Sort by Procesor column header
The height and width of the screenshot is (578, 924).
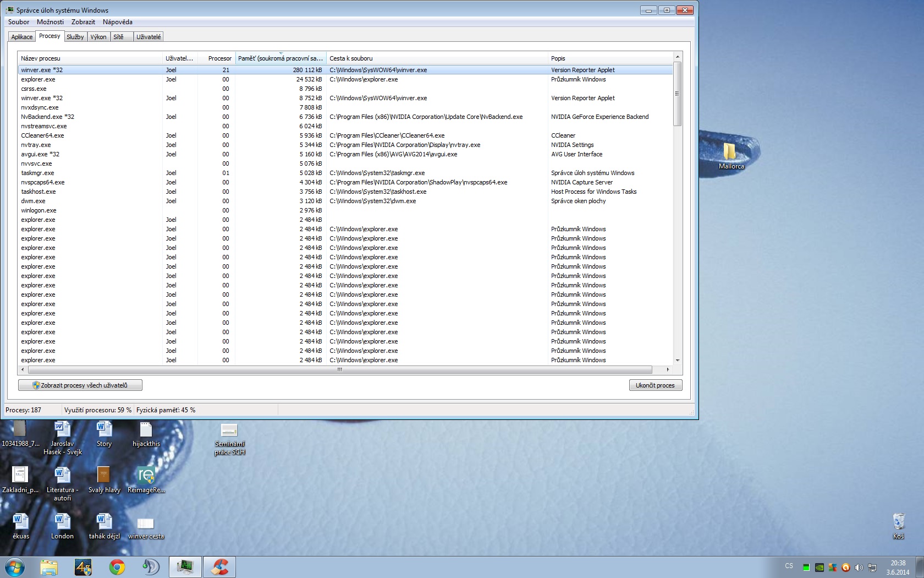click(219, 58)
